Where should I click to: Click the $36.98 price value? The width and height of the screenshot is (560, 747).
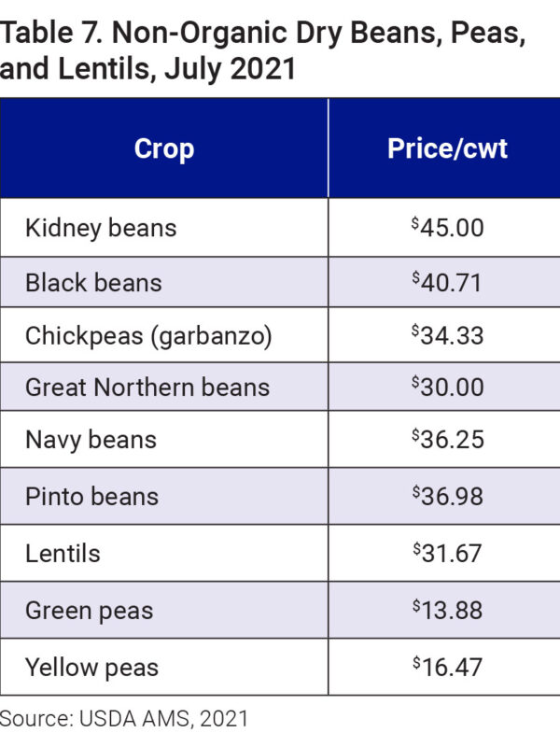coord(447,496)
